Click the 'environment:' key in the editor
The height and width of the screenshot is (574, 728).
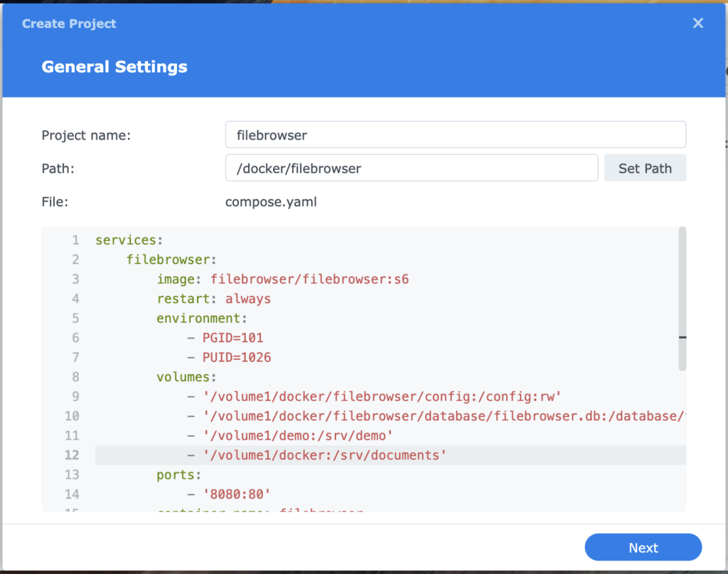click(202, 318)
